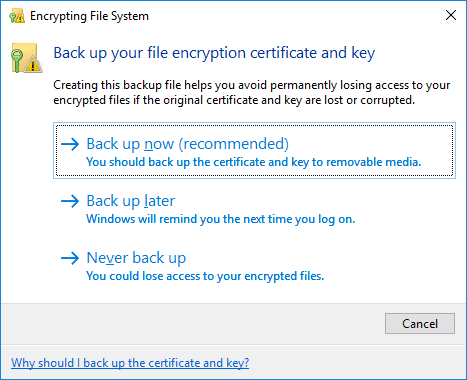
Task: Click 'Windows will remind you' subtext
Action: (221, 219)
